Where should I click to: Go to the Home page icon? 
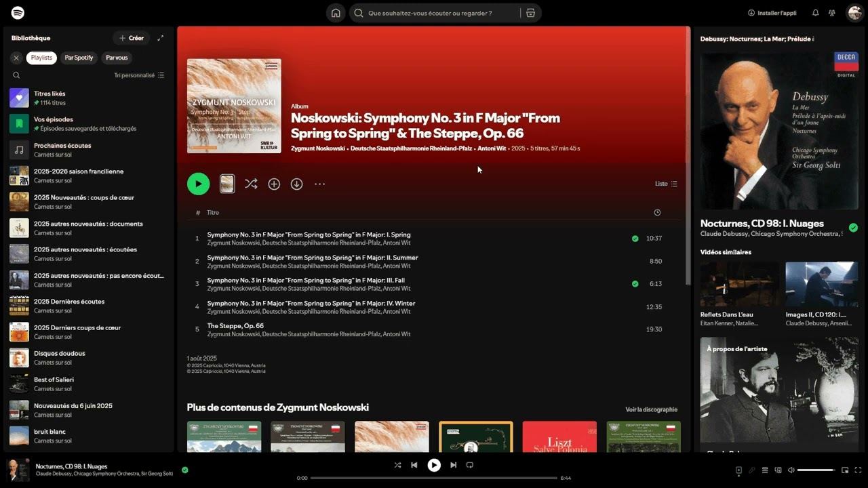[335, 13]
